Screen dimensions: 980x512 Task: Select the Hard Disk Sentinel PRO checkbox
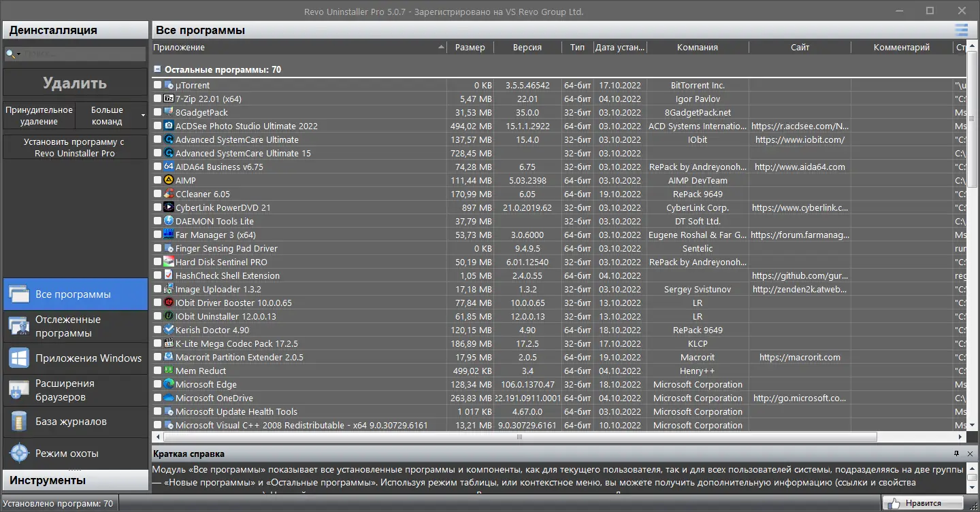[x=158, y=262]
